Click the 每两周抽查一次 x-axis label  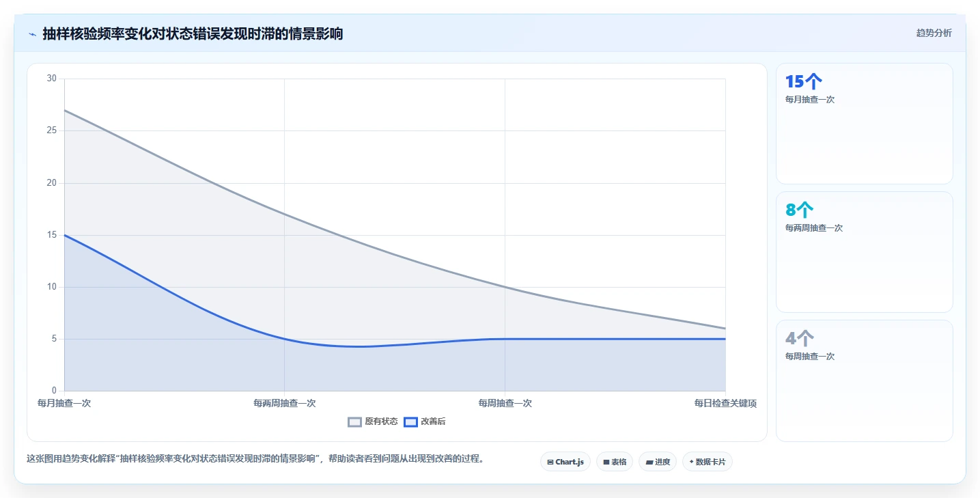[x=285, y=403]
